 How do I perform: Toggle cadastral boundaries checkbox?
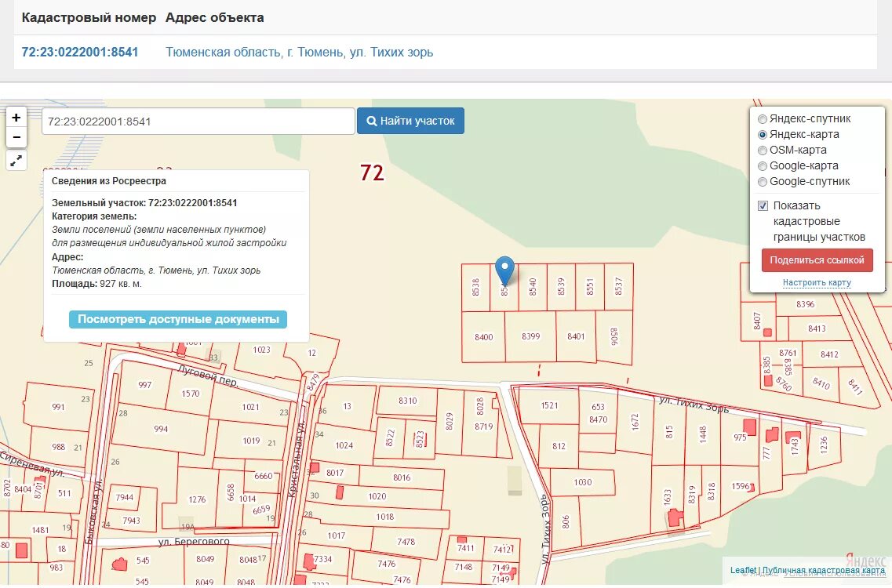click(x=763, y=206)
